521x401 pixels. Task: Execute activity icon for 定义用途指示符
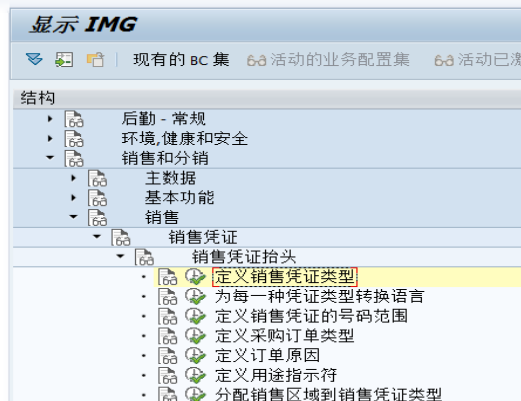click(x=195, y=375)
